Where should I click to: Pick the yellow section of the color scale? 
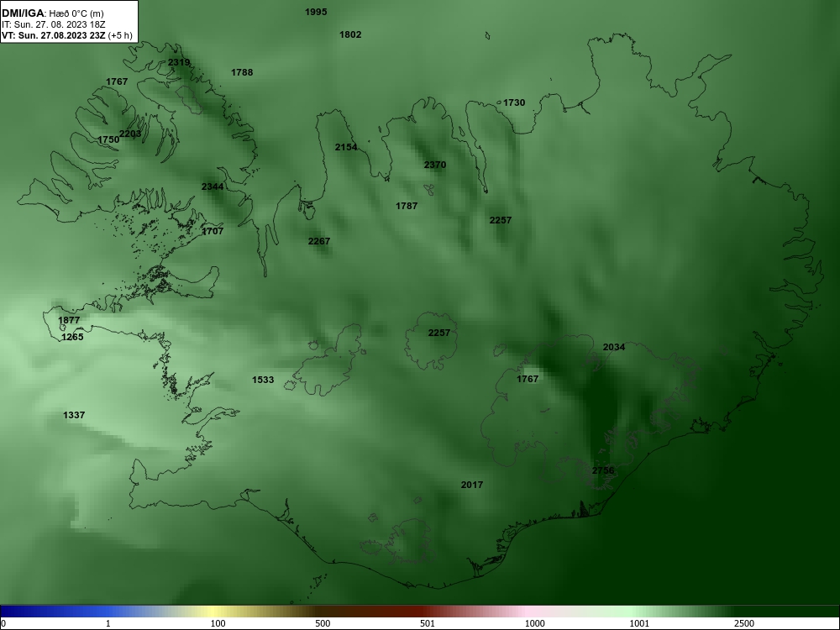(214, 612)
